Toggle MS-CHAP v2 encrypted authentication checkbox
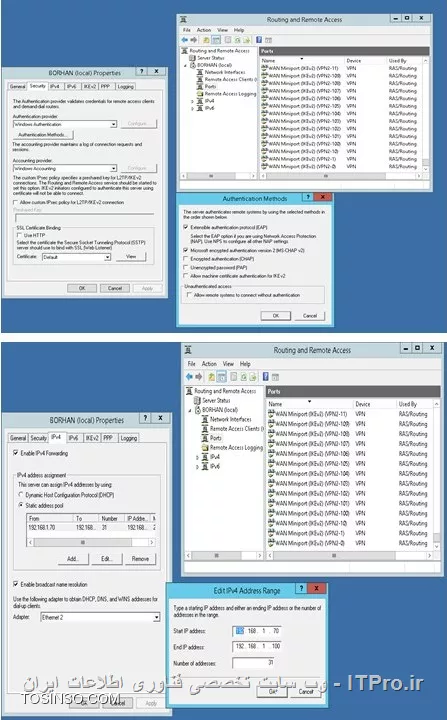This screenshot has height=720, width=447. point(186,250)
